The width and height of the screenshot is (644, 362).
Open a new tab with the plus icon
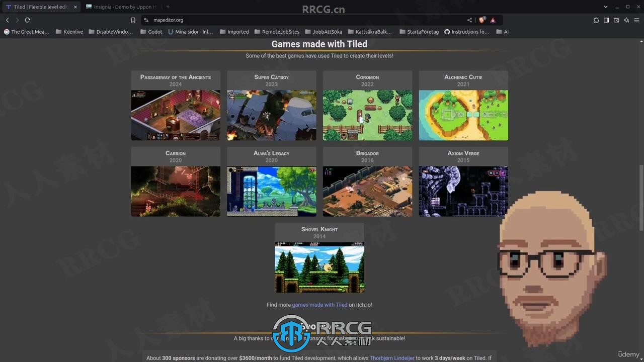coord(168,7)
